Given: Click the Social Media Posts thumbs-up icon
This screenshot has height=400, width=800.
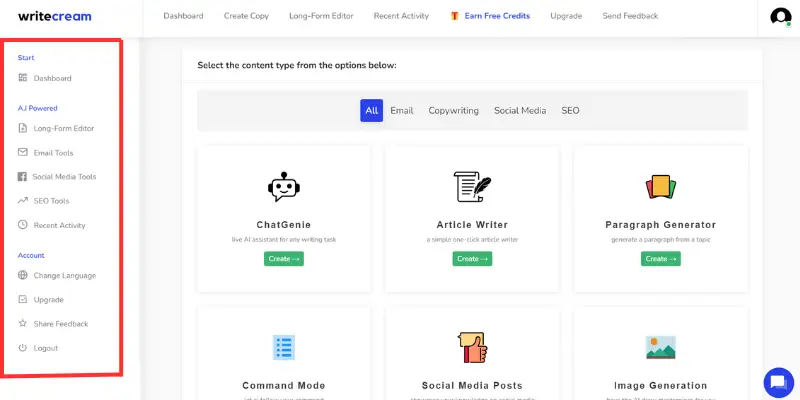Looking at the screenshot, I should tap(472, 347).
